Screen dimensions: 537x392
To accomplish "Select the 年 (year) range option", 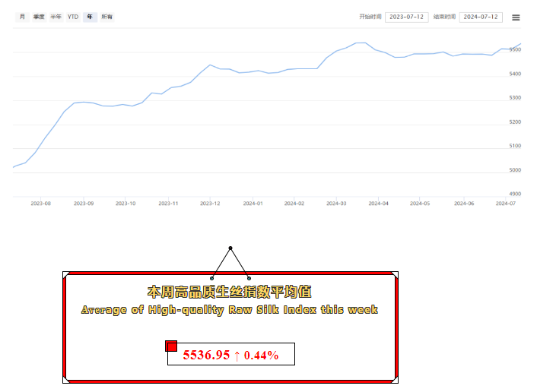I will [x=90, y=16].
